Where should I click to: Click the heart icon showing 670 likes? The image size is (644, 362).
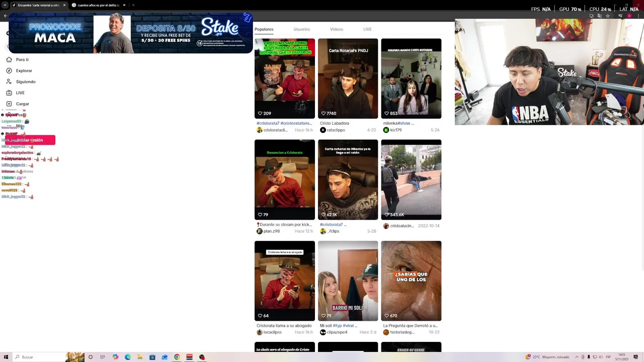coord(387,316)
